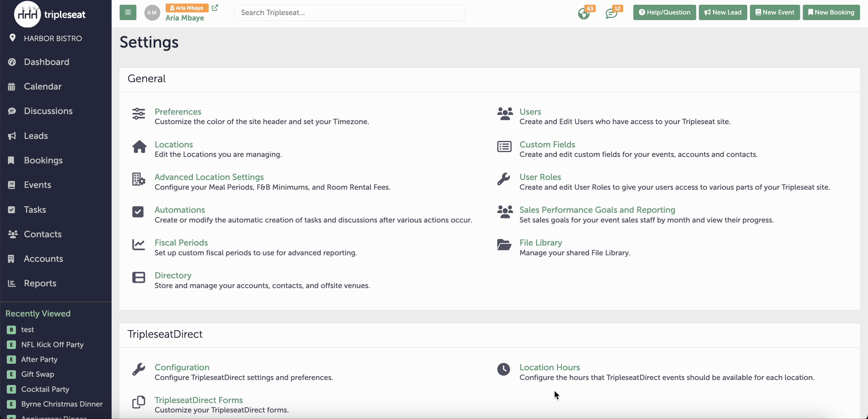868x419 pixels.
Task: Click the Help/Question button
Action: click(664, 12)
